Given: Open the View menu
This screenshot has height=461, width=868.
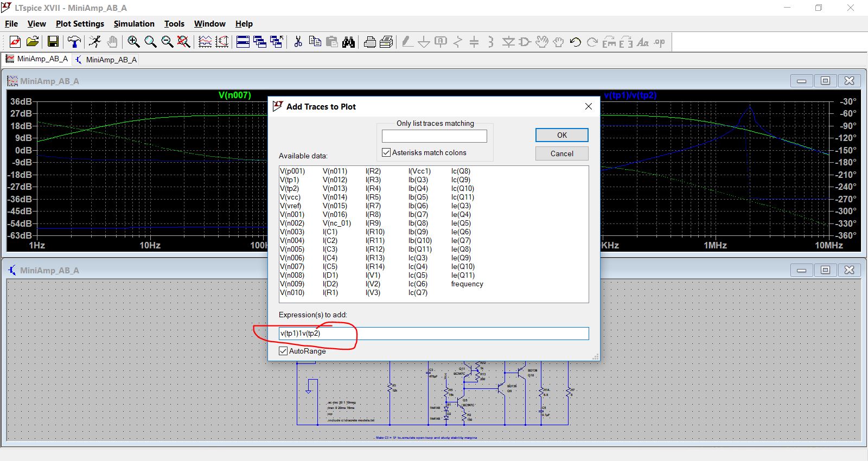Looking at the screenshot, I should [x=36, y=24].
